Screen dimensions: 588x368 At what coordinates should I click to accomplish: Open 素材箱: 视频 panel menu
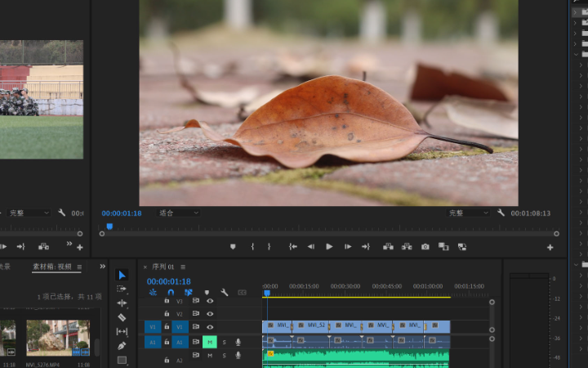click(79, 267)
